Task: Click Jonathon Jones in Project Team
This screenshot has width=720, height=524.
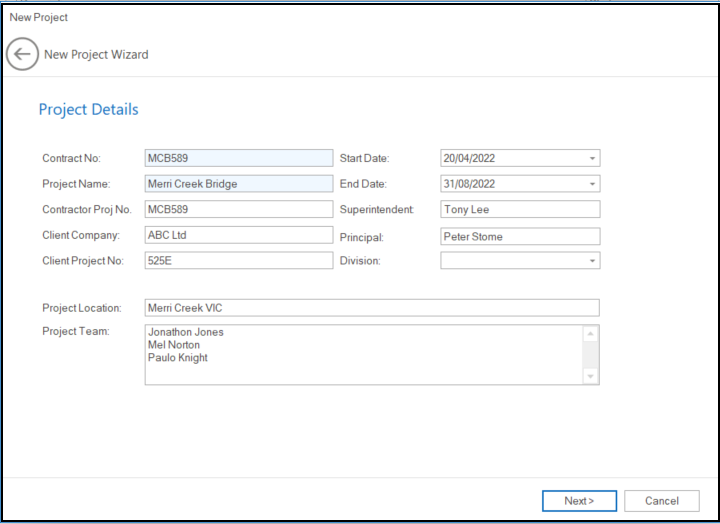Action: click(186, 332)
